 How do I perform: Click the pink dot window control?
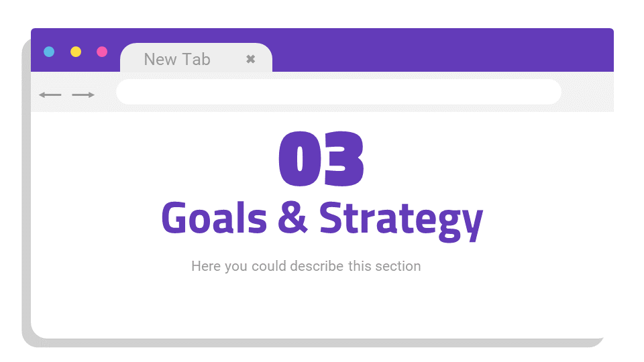click(x=102, y=52)
